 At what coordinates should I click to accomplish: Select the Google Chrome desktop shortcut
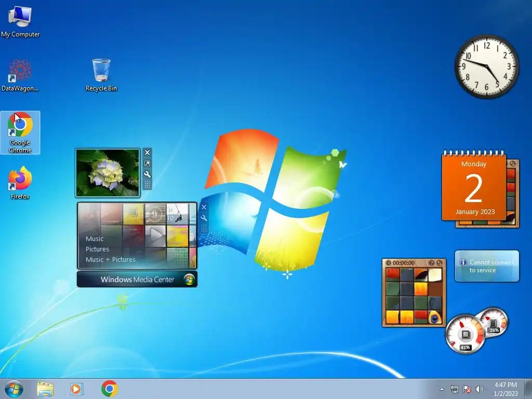(x=20, y=132)
